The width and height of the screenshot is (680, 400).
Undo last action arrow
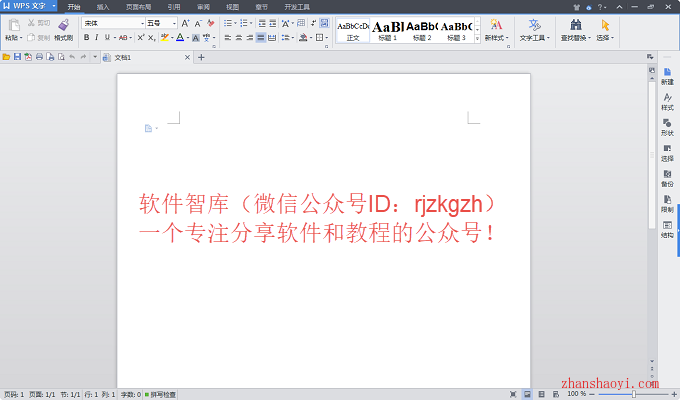[x=72, y=57]
